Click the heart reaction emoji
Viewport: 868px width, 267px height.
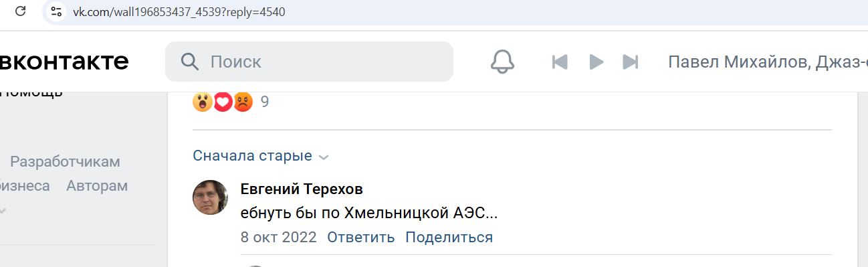click(x=223, y=102)
